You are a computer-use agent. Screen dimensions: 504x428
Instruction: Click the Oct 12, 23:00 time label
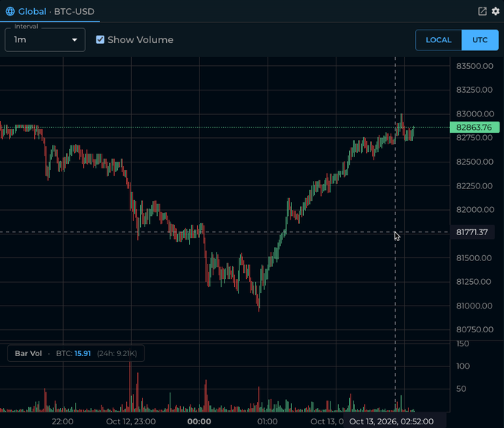[x=131, y=421]
